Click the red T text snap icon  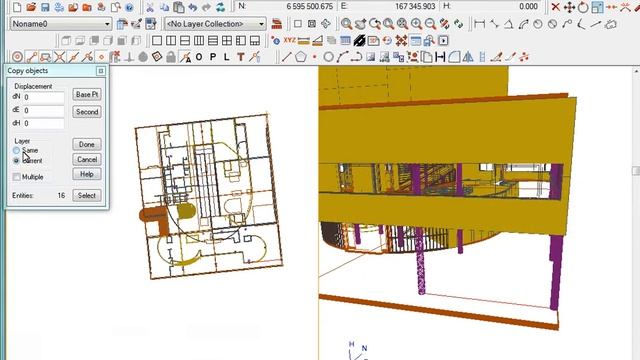tap(241, 57)
